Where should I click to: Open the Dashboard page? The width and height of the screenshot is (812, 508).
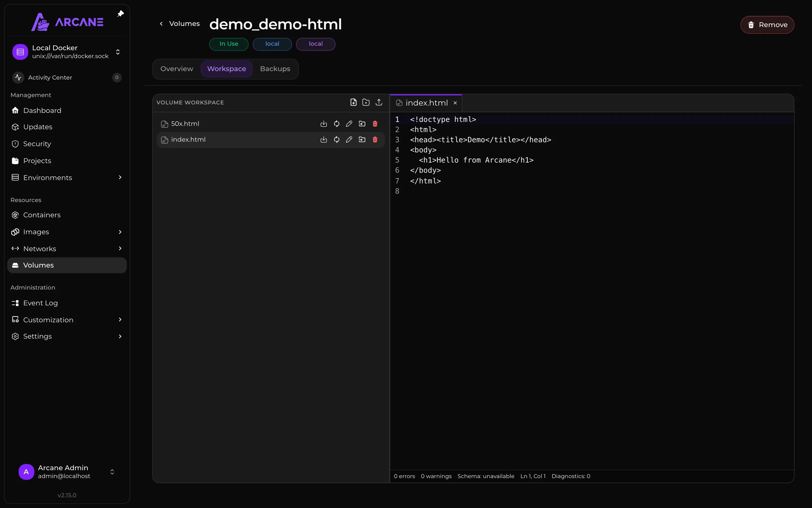[67, 111]
